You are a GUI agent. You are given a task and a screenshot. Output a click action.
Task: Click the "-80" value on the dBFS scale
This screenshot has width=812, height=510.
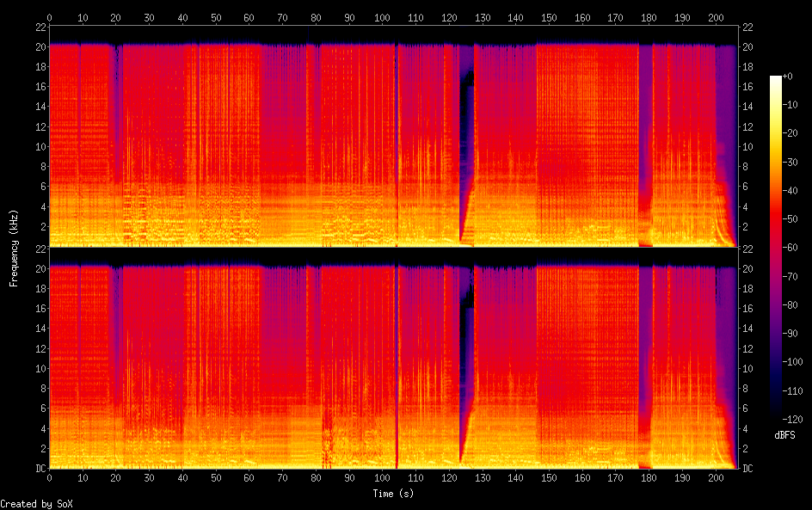[x=790, y=305]
